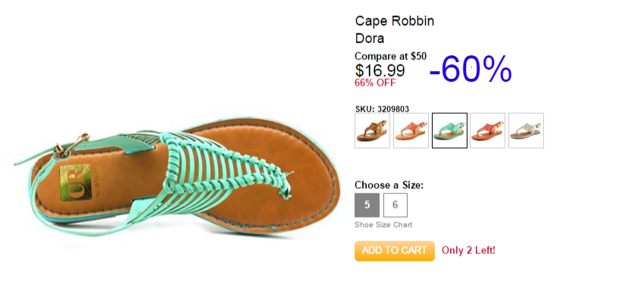The image size is (644, 282).
Task: Click the SKU number 3209803
Action: pyautogui.click(x=393, y=109)
